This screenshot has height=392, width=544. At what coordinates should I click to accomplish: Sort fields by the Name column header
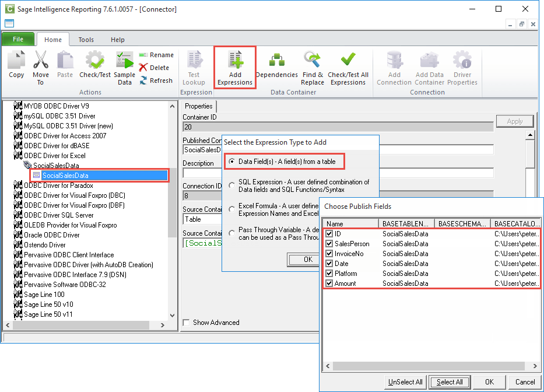pos(351,223)
